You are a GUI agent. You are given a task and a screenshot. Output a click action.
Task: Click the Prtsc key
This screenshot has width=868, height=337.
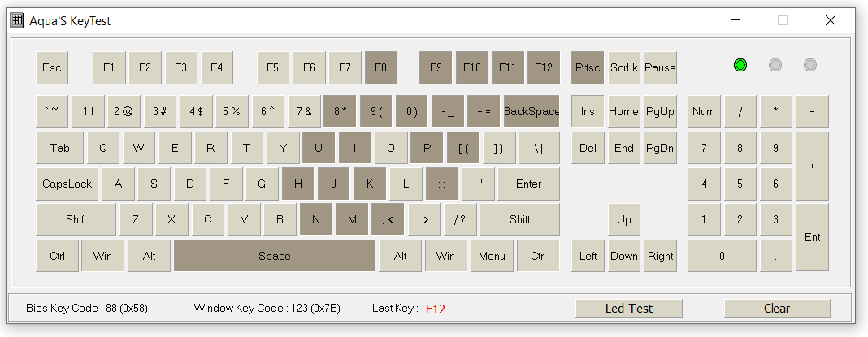tap(588, 67)
